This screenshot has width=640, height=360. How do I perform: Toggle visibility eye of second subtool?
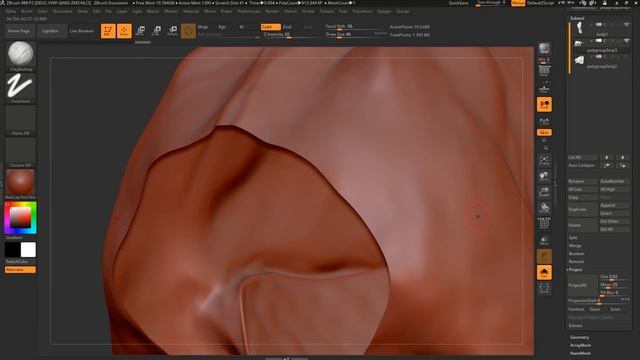(x=627, y=40)
